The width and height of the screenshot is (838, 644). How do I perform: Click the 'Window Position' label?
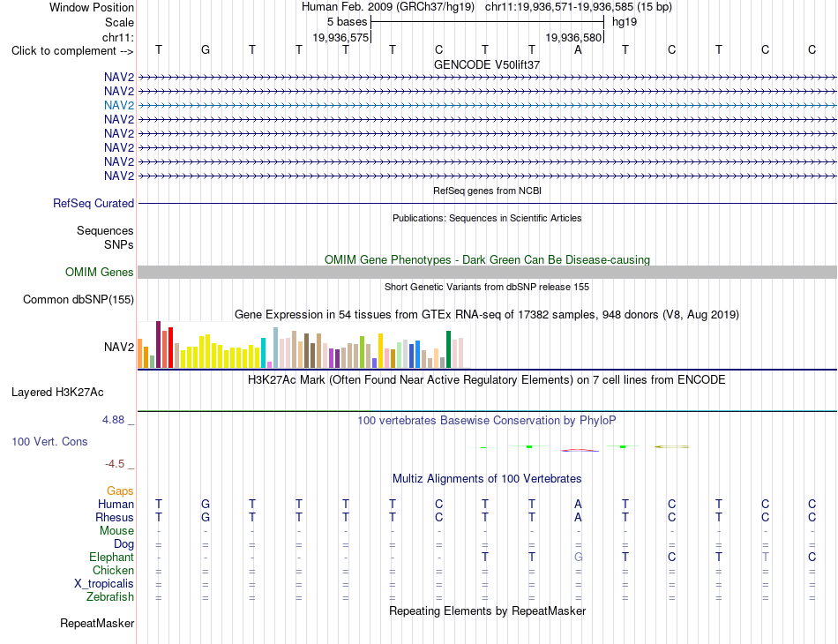click(92, 7)
